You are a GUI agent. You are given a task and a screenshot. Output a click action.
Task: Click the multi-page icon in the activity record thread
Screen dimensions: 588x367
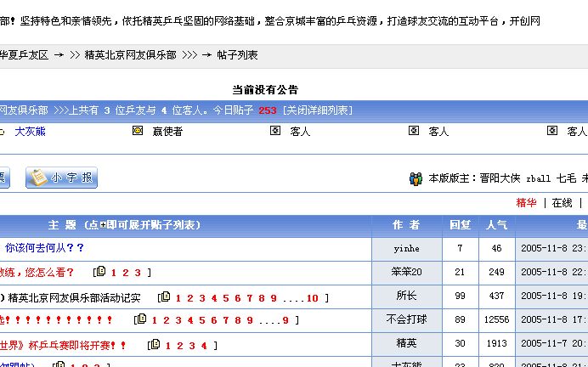165,297
